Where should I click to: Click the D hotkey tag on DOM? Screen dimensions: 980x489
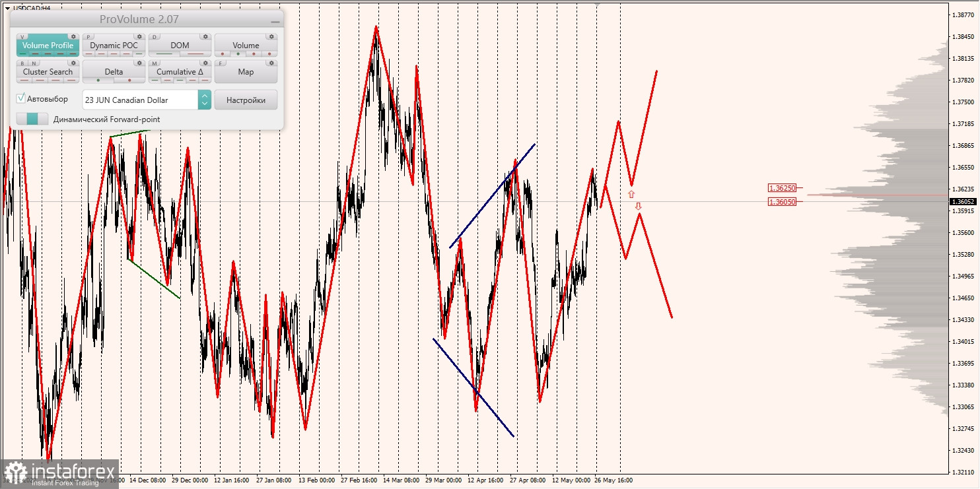(155, 36)
